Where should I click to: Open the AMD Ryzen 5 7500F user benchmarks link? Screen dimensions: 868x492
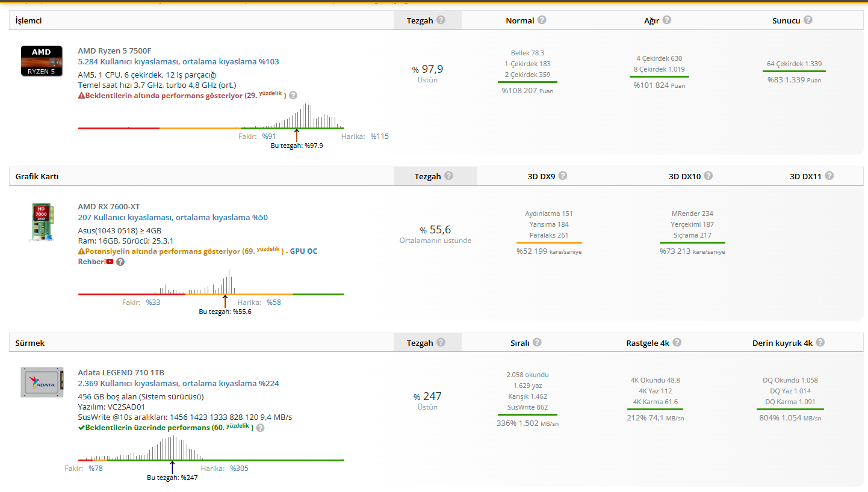[178, 61]
